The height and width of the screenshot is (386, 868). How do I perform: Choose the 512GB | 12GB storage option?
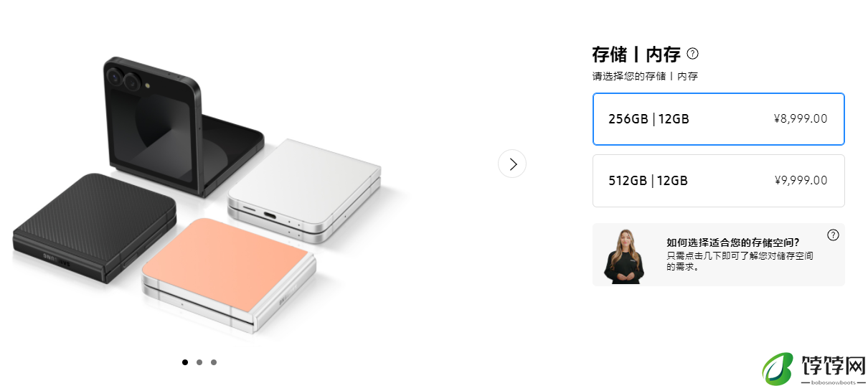click(x=718, y=181)
